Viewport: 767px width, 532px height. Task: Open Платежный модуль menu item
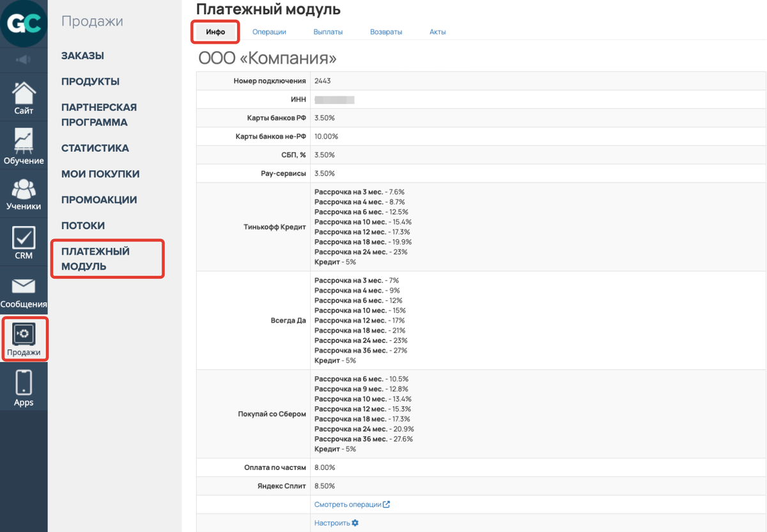coord(95,259)
